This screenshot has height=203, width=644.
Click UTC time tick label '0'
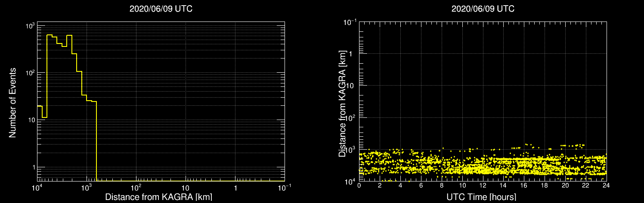(359, 186)
